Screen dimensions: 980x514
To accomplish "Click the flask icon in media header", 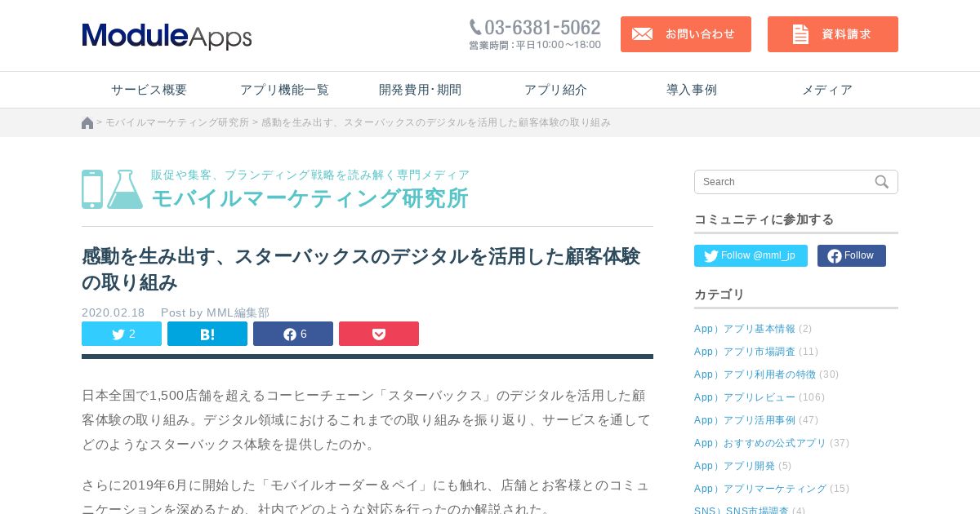I will [x=125, y=189].
